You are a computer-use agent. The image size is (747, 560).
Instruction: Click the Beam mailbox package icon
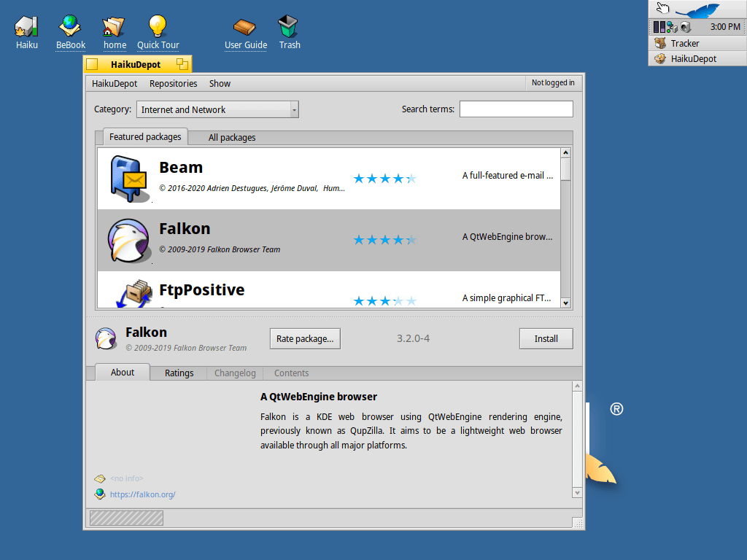click(128, 179)
